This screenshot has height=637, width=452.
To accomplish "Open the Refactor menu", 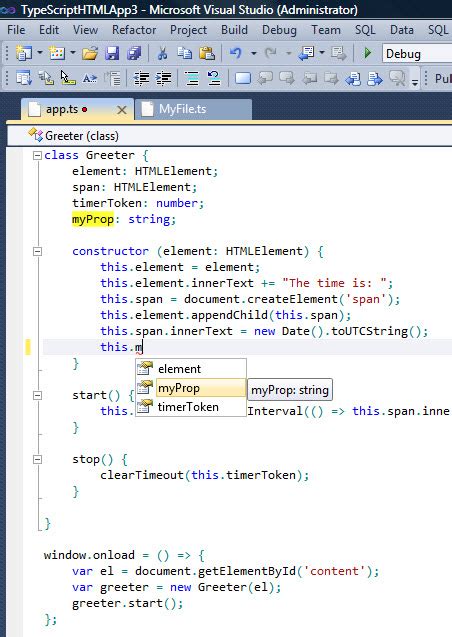I will click(134, 30).
